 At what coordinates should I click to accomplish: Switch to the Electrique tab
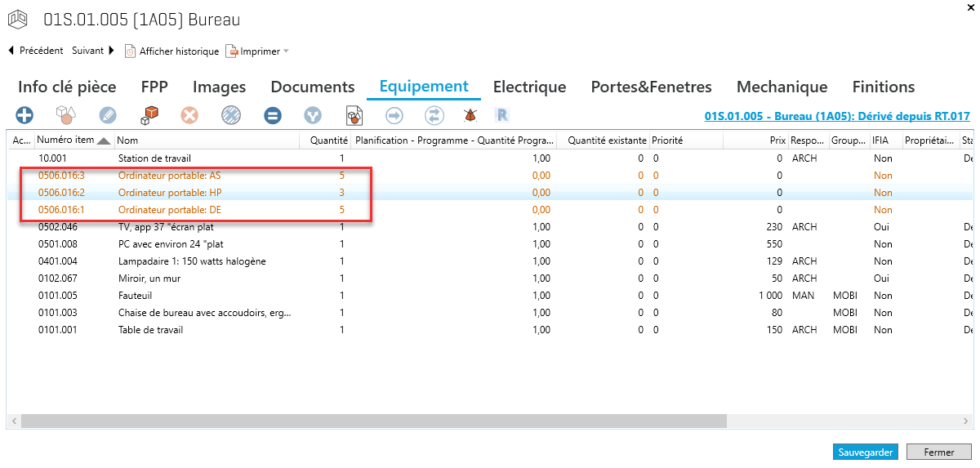[x=529, y=87]
